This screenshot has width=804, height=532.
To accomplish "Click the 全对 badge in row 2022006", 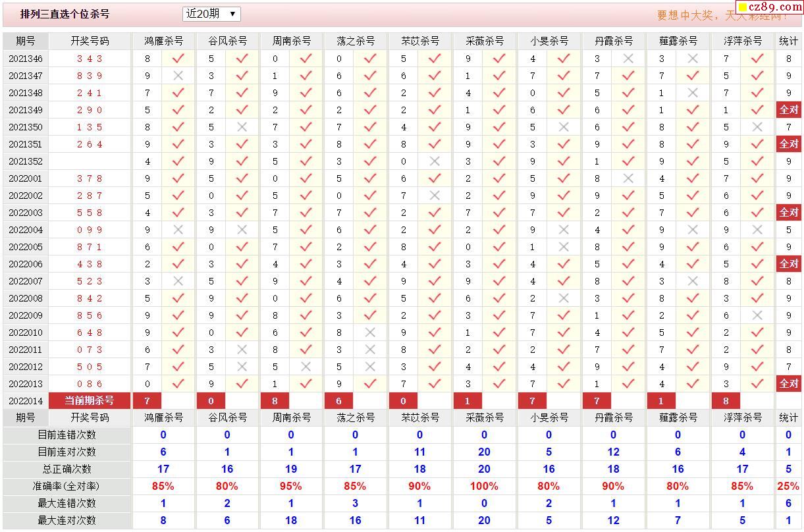I will click(x=789, y=264).
